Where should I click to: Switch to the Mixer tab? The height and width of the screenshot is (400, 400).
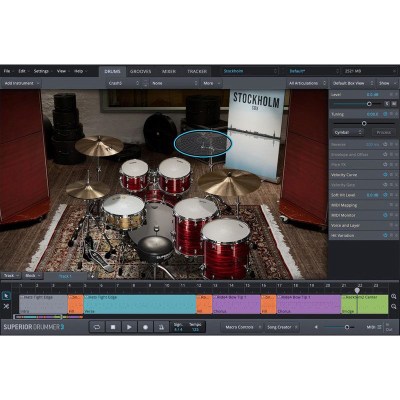pos(169,71)
